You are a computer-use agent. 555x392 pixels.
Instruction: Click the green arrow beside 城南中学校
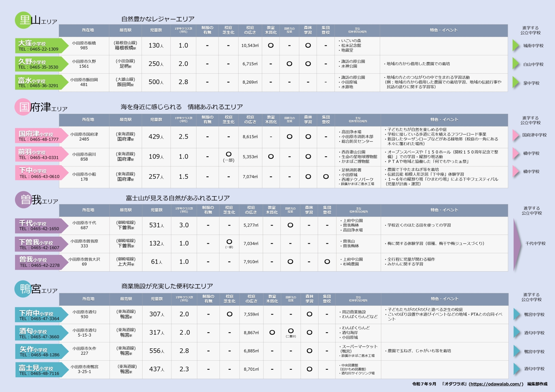tap(516, 46)
